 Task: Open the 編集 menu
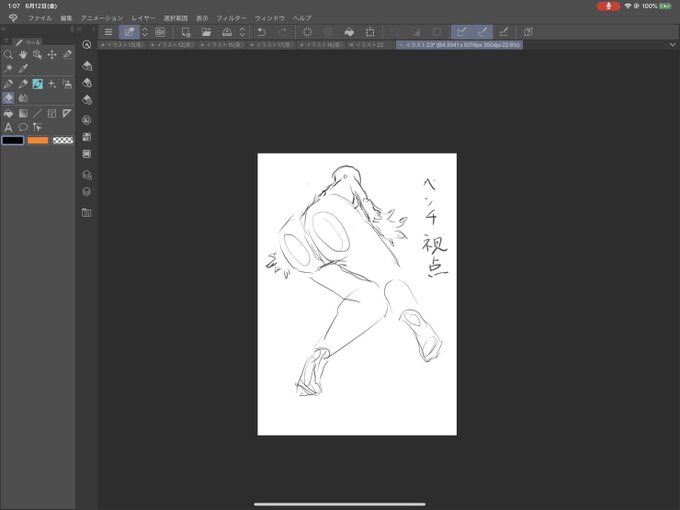[66, 18]
